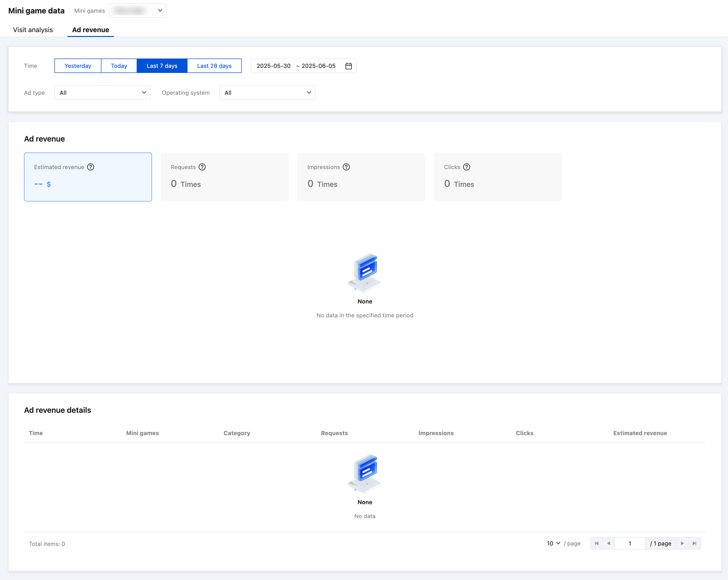
Task: Open the Mini games dropdown
Action: [x=137, y=11]
